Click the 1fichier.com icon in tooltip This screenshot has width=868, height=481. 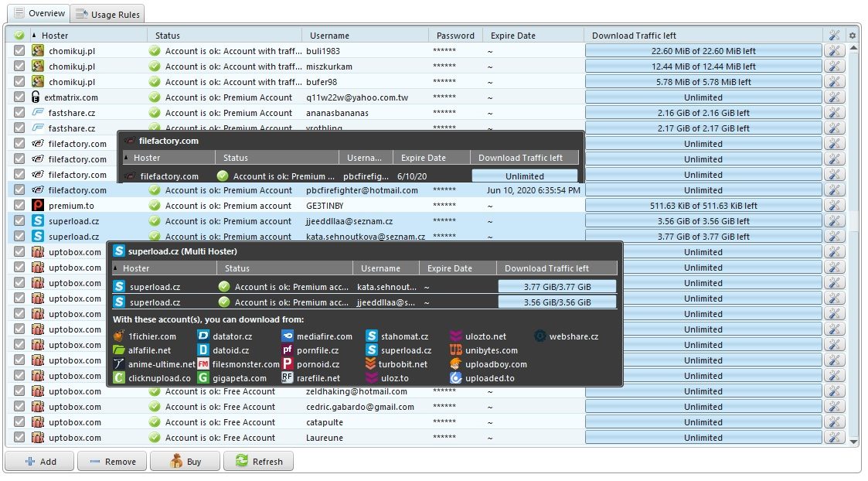click(118, 336)
